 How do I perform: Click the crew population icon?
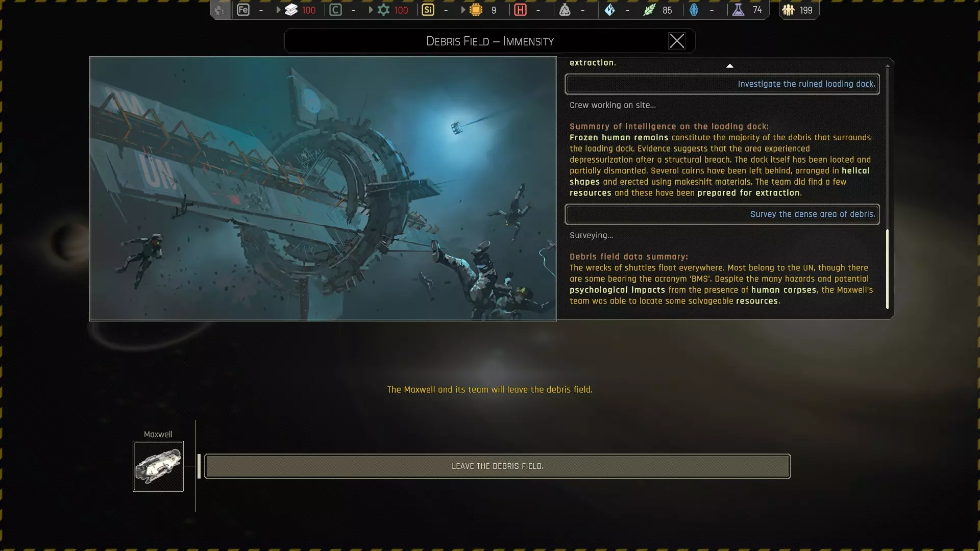(x=788, y=10)
